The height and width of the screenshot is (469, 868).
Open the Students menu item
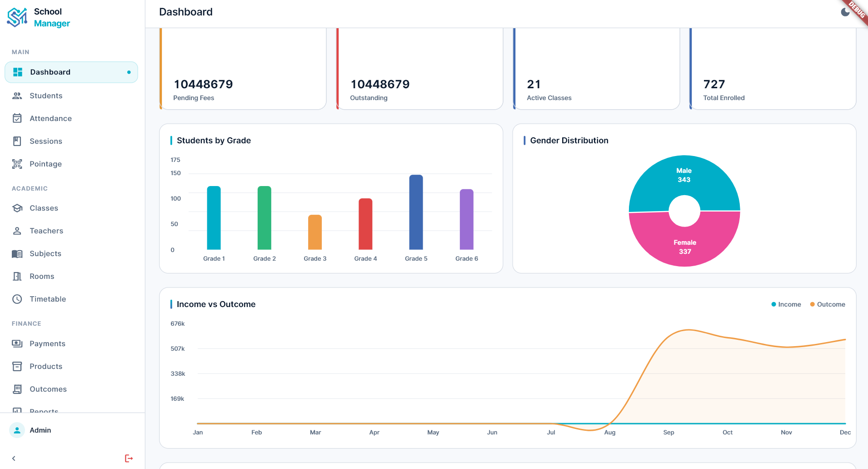pos(71,96)
